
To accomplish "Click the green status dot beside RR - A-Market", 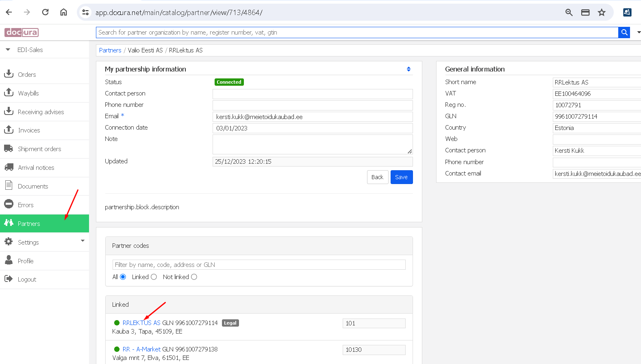I will (117, 349).
